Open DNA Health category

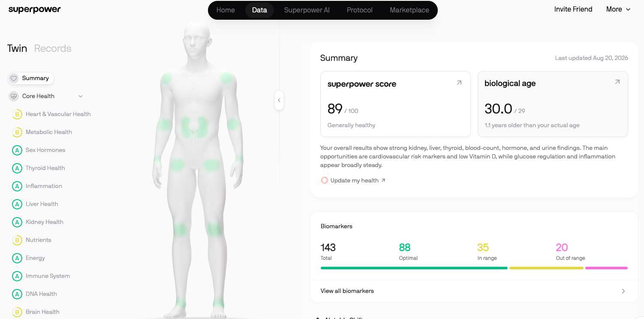point(41,294)
